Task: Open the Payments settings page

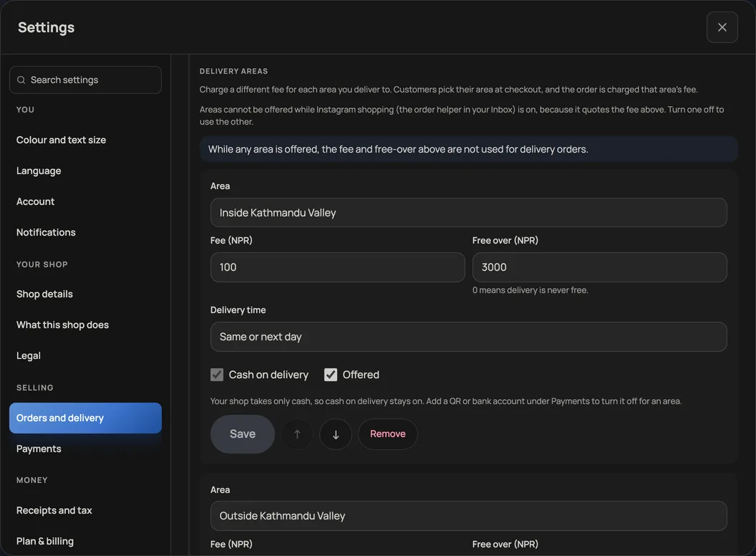Action: point(85,449)
